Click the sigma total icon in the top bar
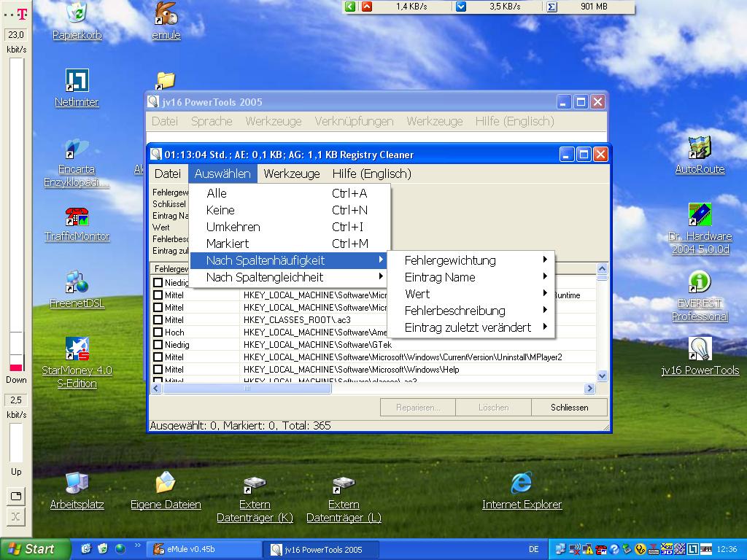This screenshot has height=560, width=747. [x=551, y=7]
